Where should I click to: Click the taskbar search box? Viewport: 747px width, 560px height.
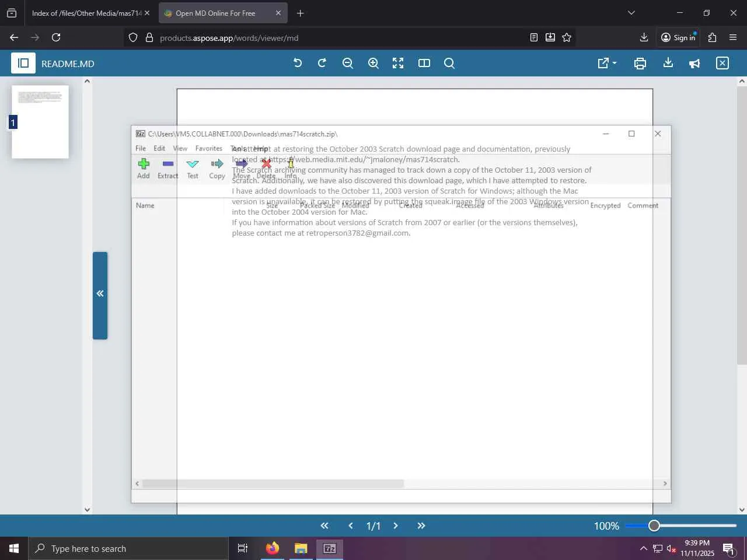coord(128,548)
